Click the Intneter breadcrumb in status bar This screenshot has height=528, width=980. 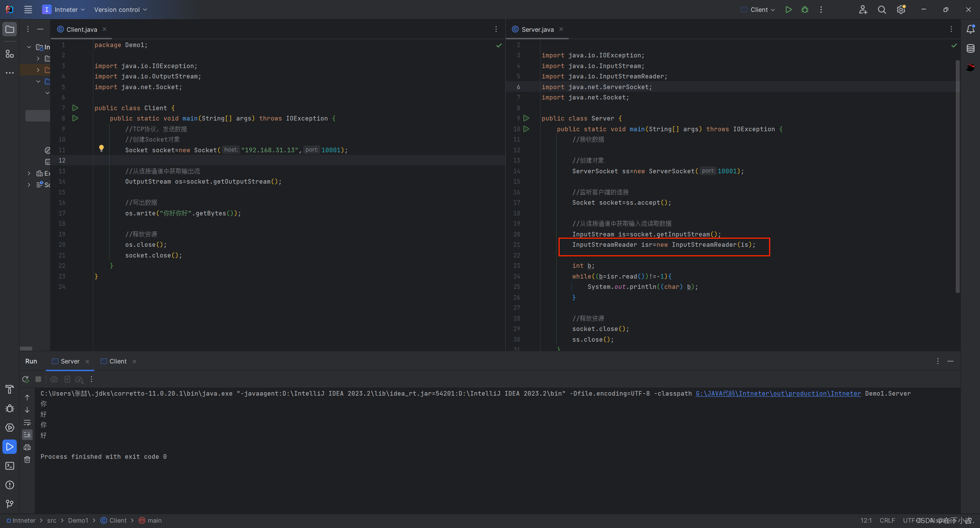[21, 520]
